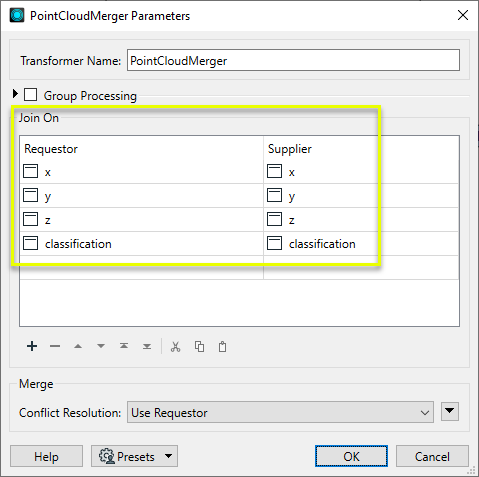Viewport: 479px width, 477px height.
Task: Open Conflict Resolution dropdown
Action: tap(280, 412)
